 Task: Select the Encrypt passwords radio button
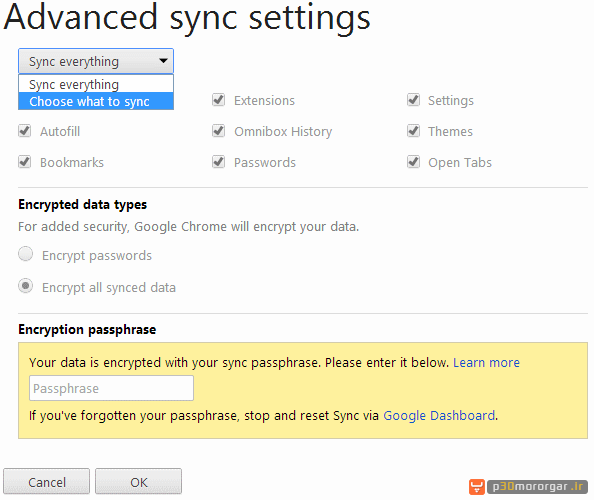pyautogui.click(x=26, y=254)
